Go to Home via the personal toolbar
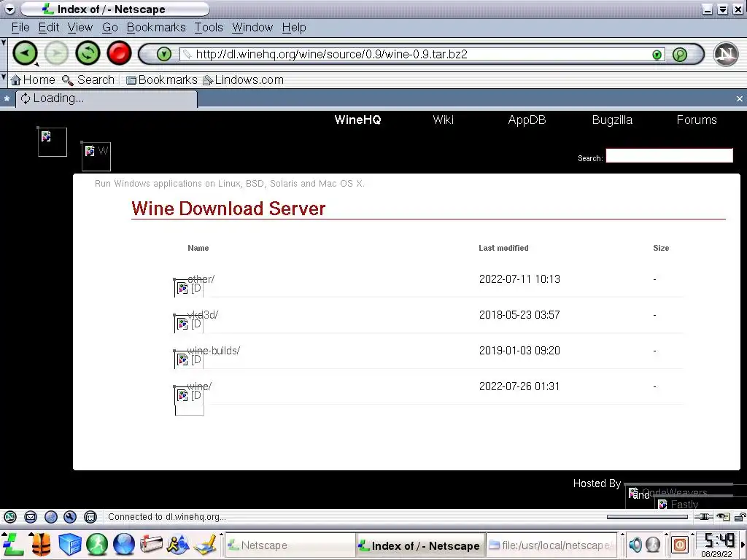The height and width of the screenshot is (560, 747). (x=33, y=80)
